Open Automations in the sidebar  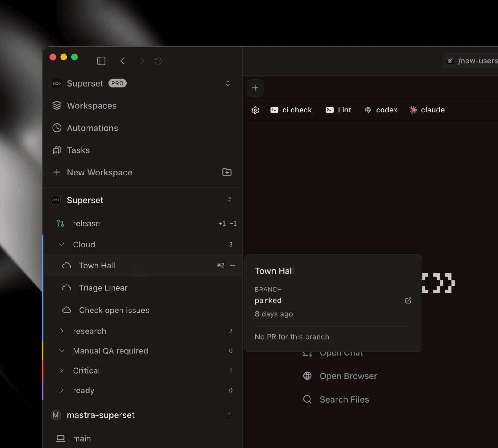(142, 128)
